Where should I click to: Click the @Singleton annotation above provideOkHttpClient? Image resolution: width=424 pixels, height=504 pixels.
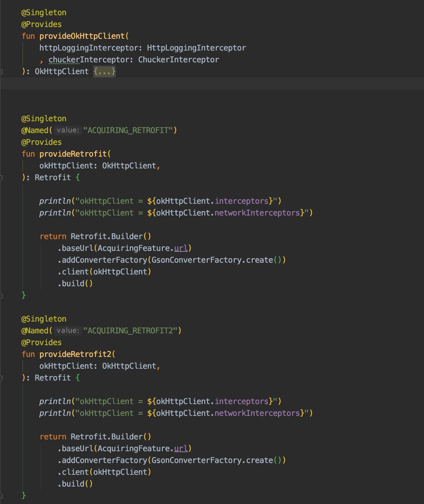[x=44, y=12]
